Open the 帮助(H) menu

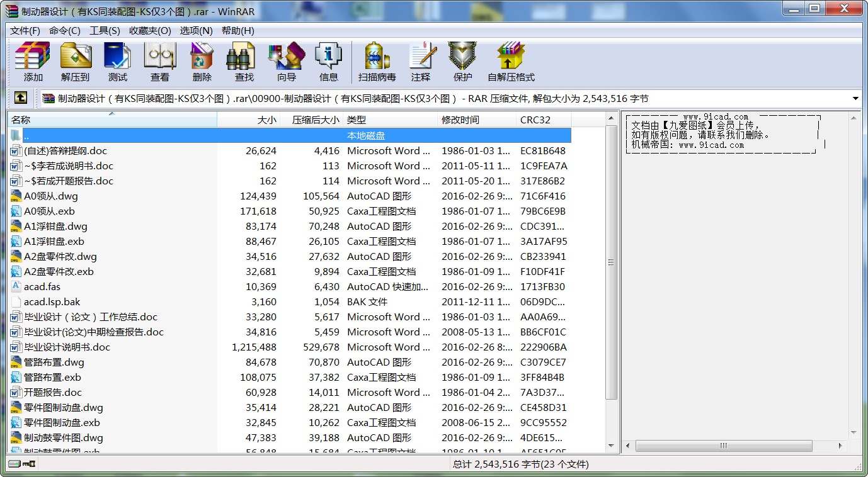tap(238, 30)
